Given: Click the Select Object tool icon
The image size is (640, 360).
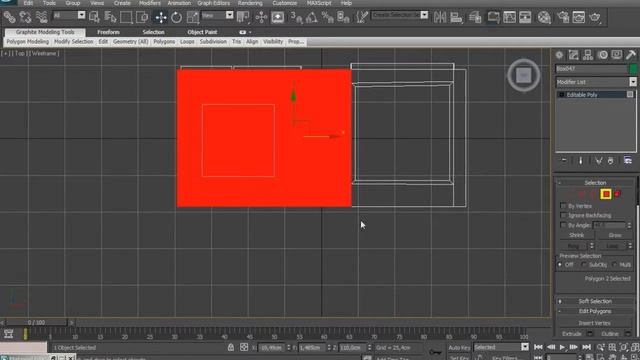Looking at the screenshot, I should pos(94,17).
